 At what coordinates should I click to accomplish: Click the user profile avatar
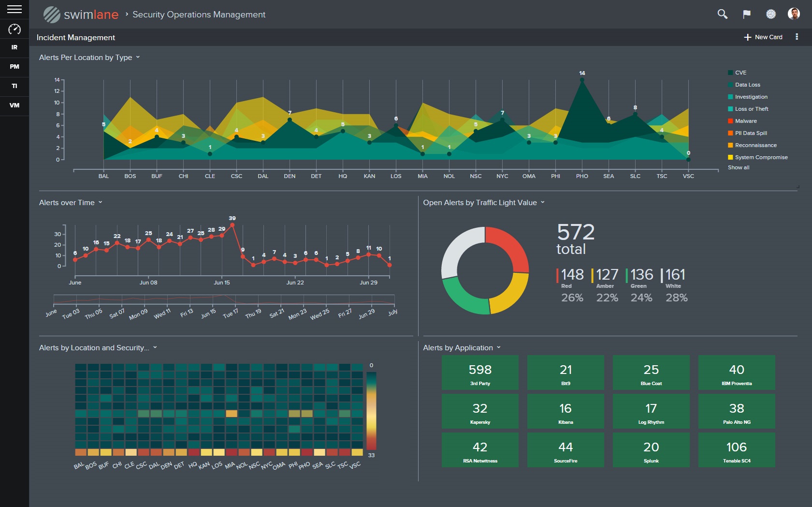795,15
